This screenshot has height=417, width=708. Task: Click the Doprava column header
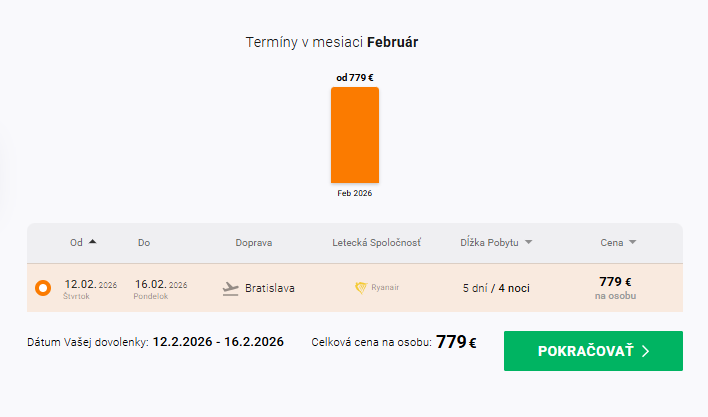(253, 242)
